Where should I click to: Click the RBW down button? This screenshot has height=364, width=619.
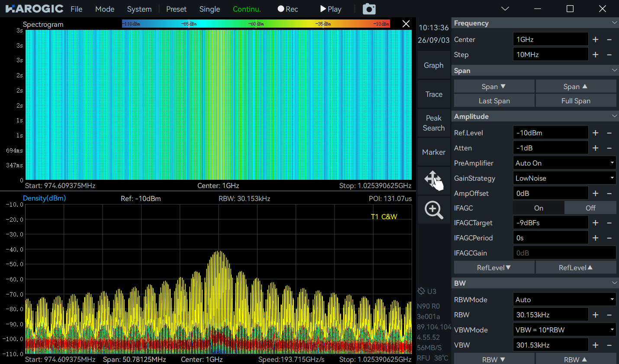(494, 359)
